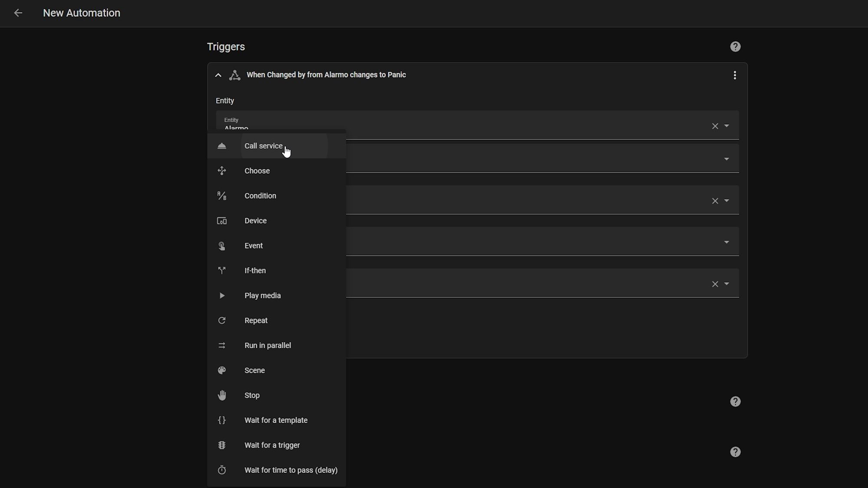The image size is (868, 488).
Task: Choose the Scene action
Action: [276, 370]
